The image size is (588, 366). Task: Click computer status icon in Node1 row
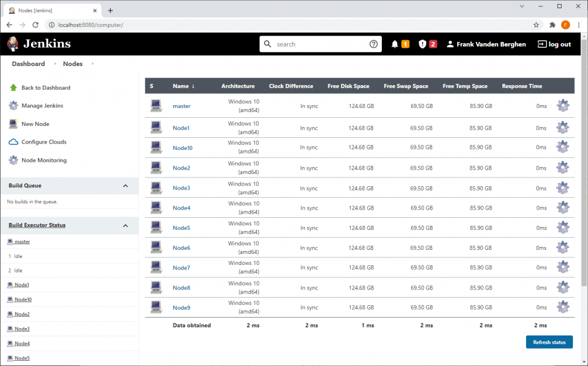(156, 128)
